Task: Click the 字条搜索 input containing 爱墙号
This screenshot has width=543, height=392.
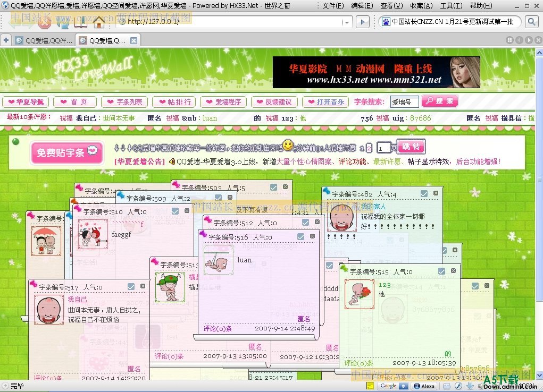Action: pos(404,102)
